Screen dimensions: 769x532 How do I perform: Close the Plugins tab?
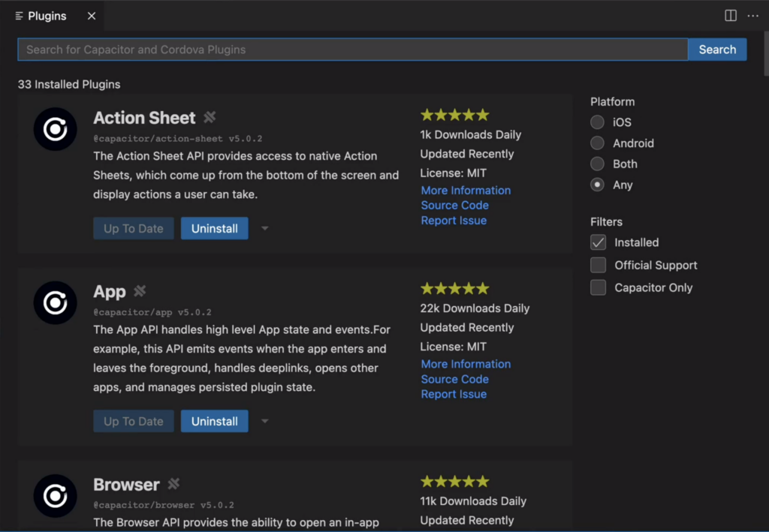click(x=92, y=16)
